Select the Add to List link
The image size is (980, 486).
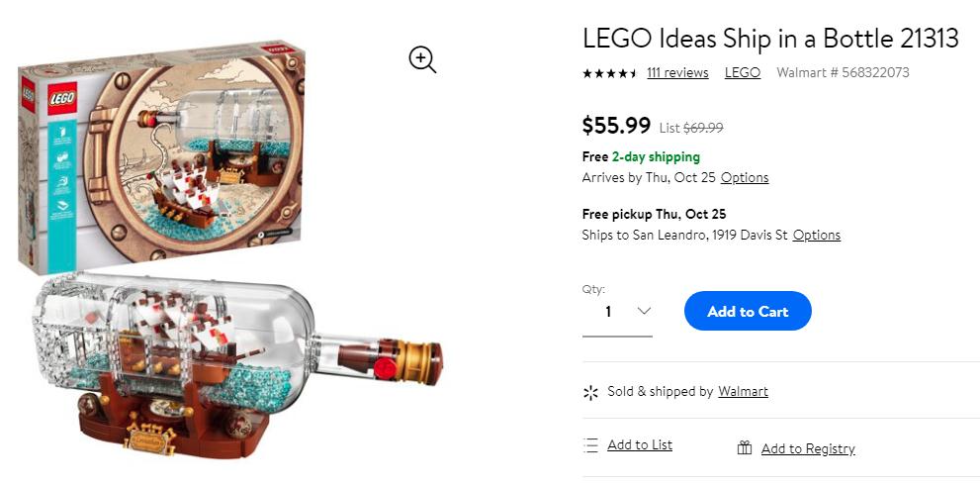640,445
